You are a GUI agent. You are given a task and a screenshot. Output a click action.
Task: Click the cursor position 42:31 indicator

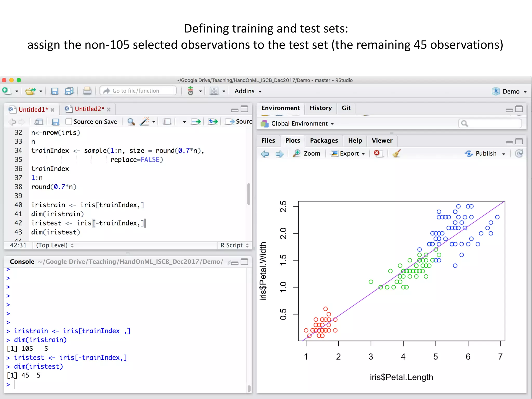[18, 245]
